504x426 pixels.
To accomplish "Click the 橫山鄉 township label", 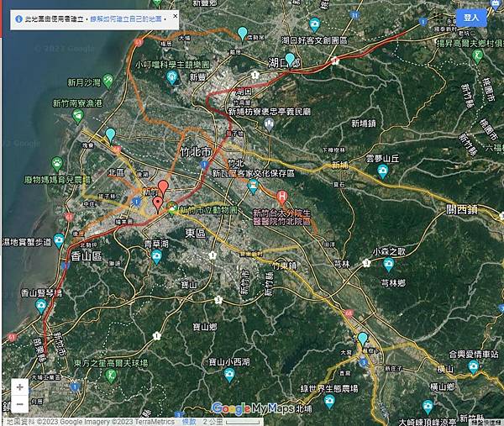I will tap(443, 387).
